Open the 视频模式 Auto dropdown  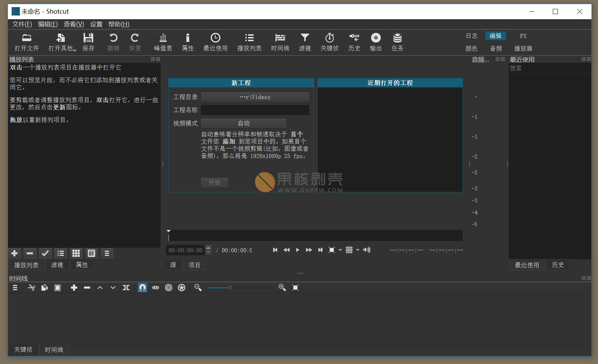point(243,123)
